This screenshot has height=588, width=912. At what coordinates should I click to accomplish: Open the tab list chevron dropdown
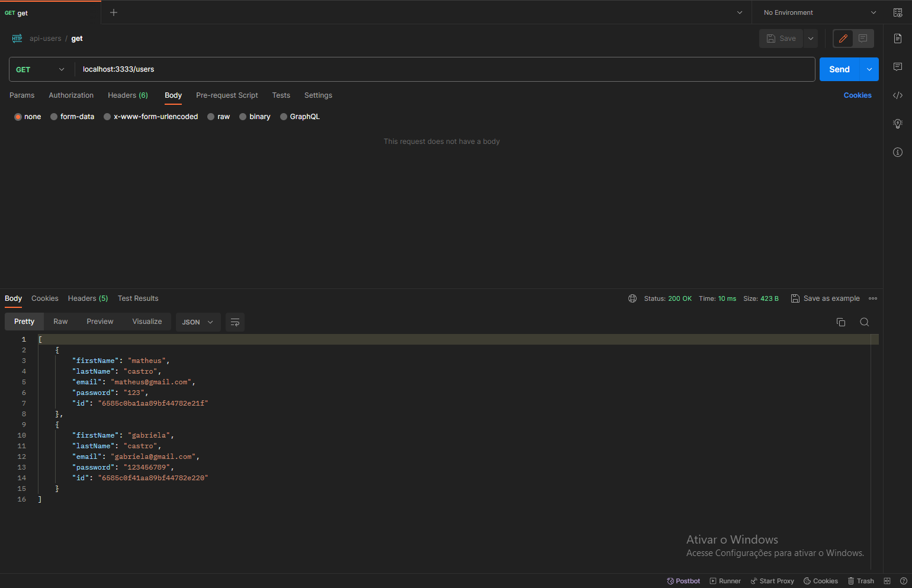(x=740, y=12)
